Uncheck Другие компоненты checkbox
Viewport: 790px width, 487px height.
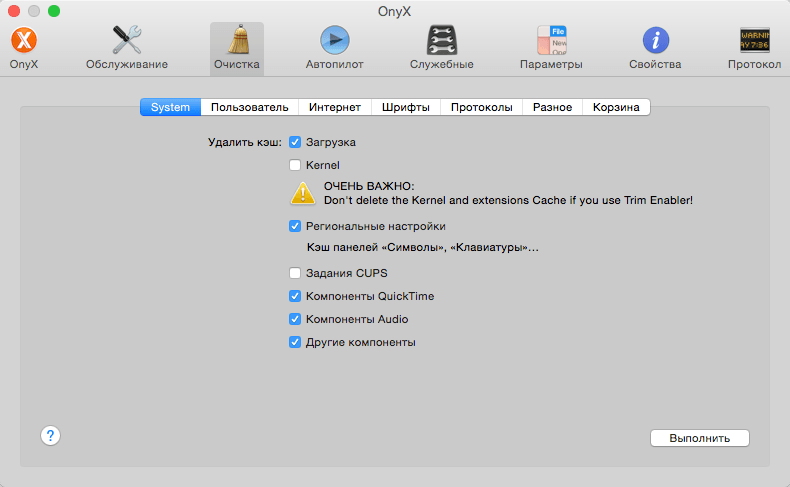[x=295, y=342]
